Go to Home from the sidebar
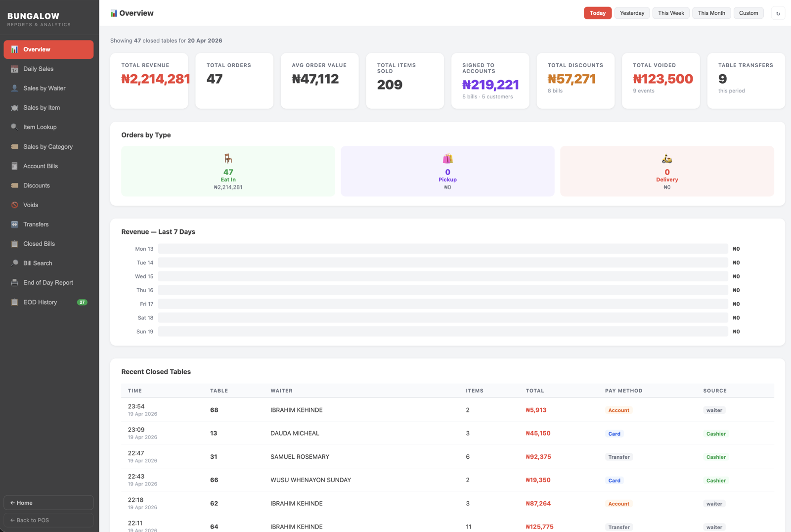The width and height of the screenshot is (791, 532). [48, 503]
